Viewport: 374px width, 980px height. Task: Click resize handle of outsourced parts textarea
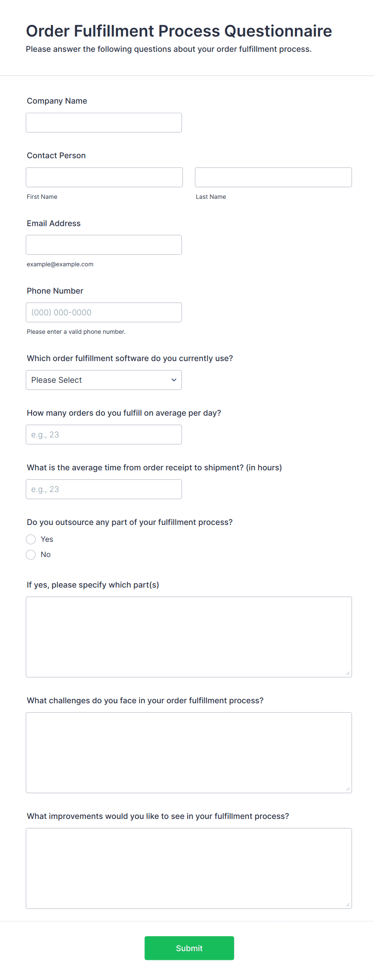coord(348,673)
